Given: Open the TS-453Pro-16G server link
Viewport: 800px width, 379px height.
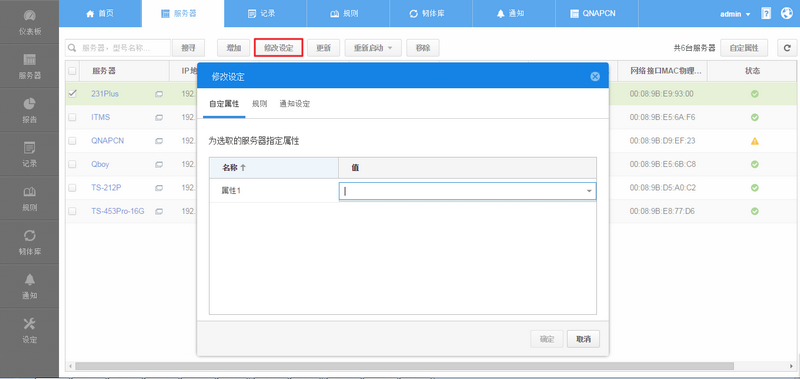Looking at the screenshot, I should (x=118, y=211).
